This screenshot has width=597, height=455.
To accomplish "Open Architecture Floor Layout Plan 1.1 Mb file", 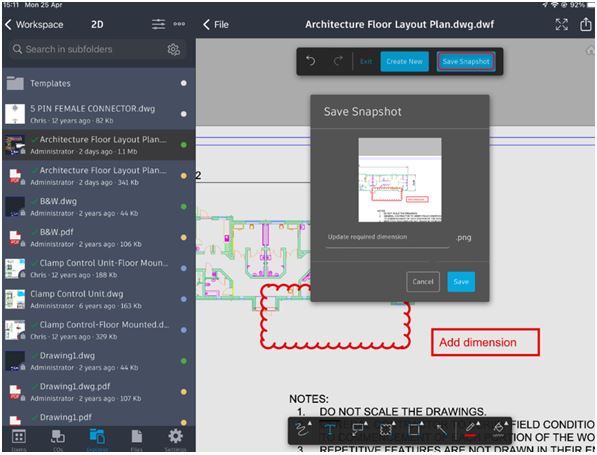I will click(x=99, y=145).
